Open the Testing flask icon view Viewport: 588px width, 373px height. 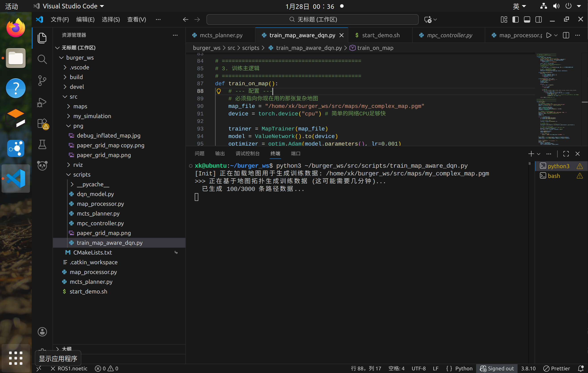tap(42, 144)
